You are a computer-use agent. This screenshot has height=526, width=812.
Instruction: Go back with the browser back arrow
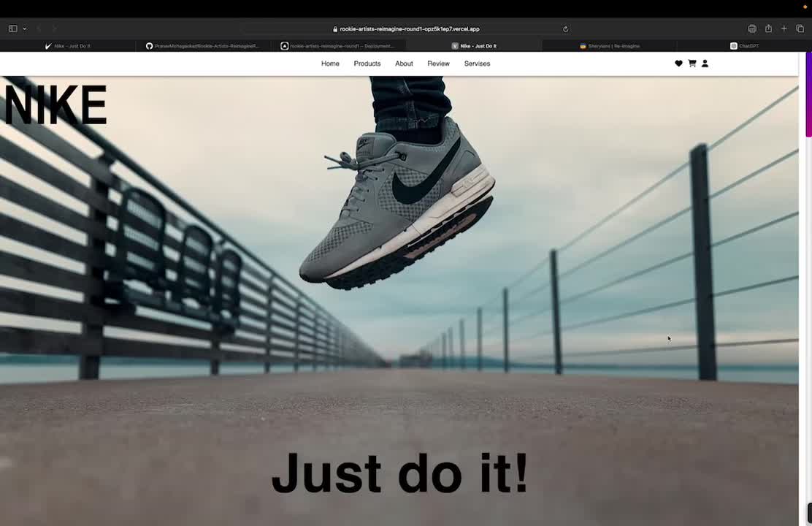(39, 28)
